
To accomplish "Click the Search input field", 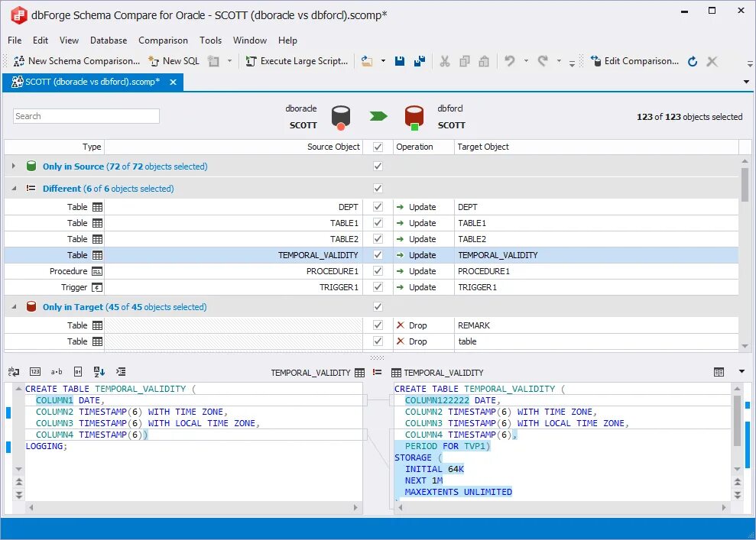I will tap(86, 116).
